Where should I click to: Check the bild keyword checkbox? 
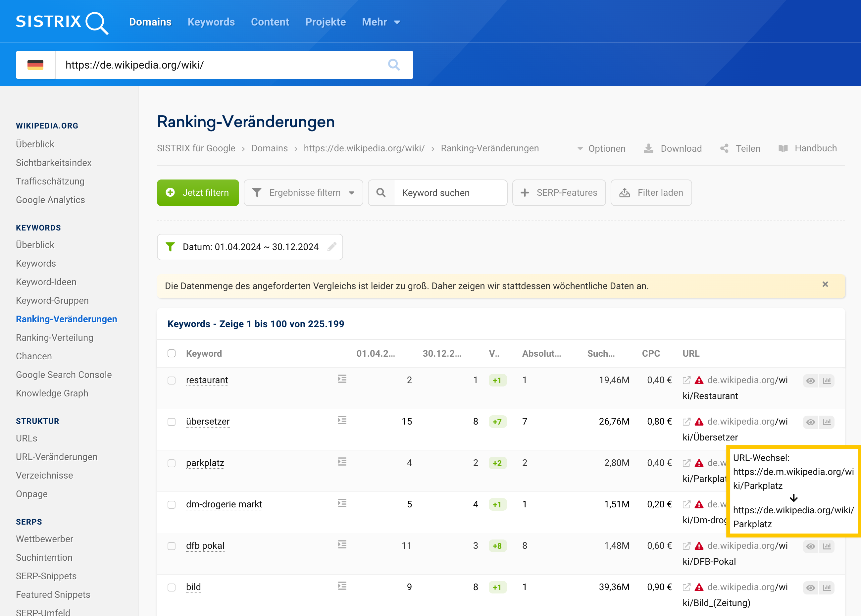click(x=172, y=587)
